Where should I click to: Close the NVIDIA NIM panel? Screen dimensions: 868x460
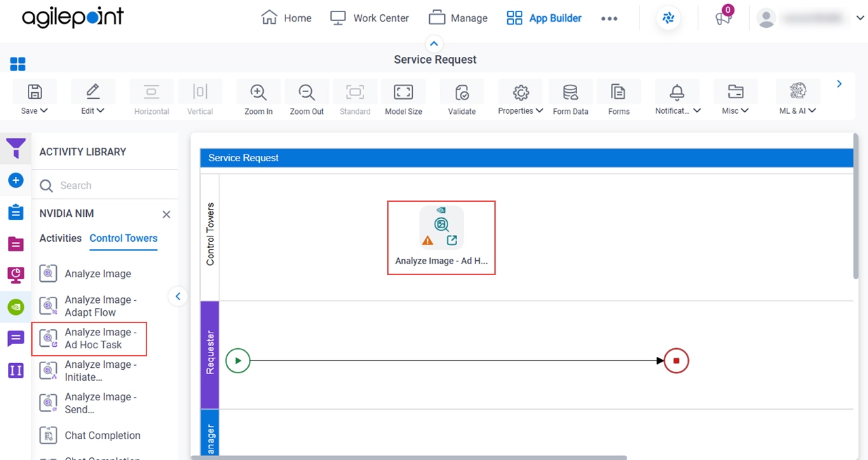coord(166,215)
